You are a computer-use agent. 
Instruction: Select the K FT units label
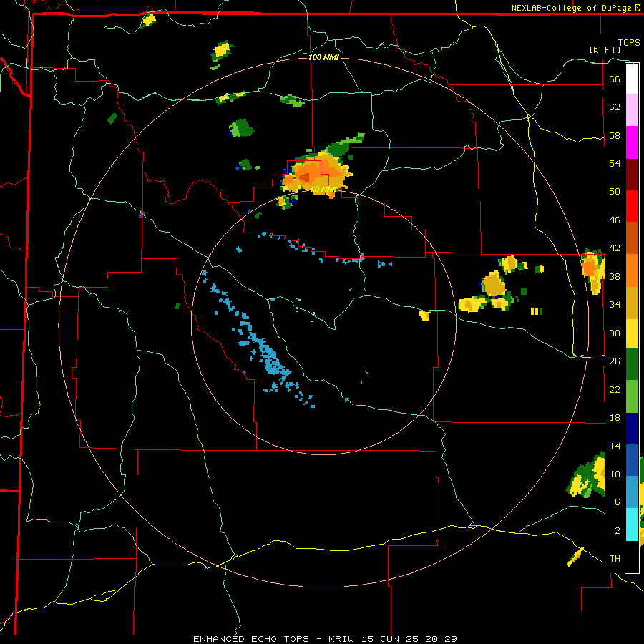(605, 50)
